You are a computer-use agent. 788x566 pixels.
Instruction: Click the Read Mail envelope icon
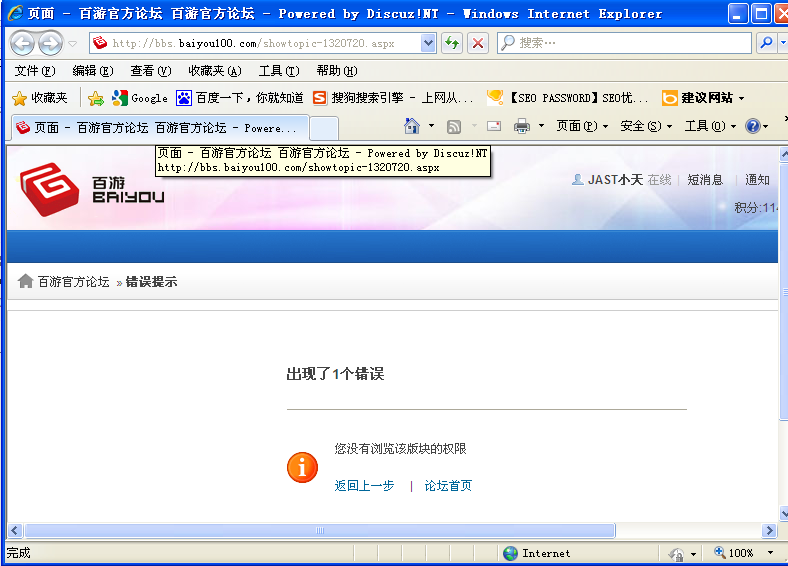coord(493,126)
